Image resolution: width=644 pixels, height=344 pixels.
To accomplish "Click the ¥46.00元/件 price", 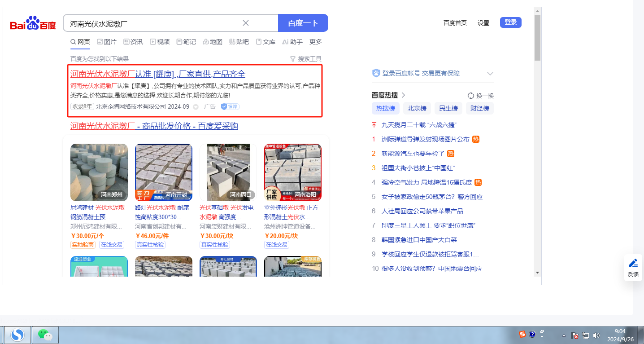I will point(152,236).
